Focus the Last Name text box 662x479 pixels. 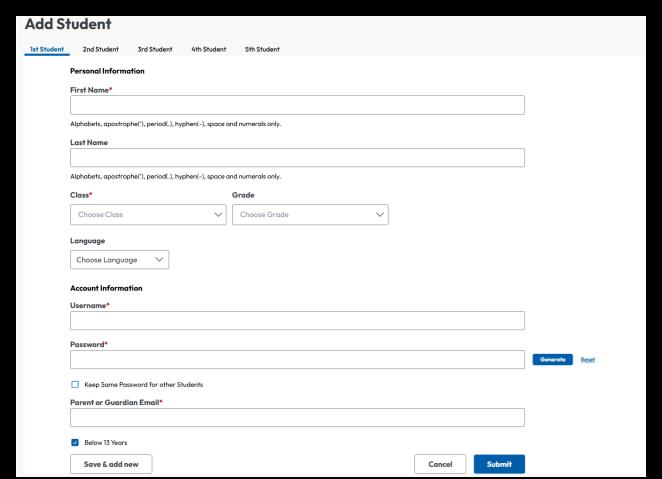[x=297, y=158]
